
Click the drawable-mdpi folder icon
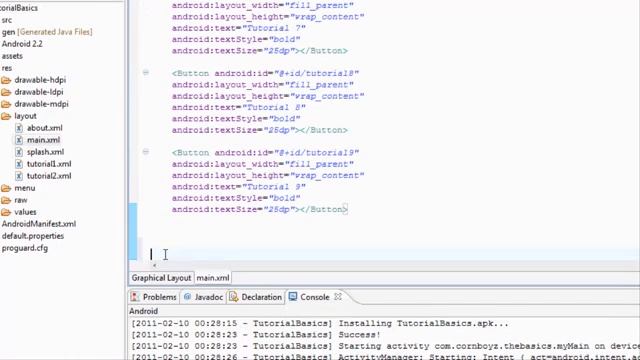(6, 104)
